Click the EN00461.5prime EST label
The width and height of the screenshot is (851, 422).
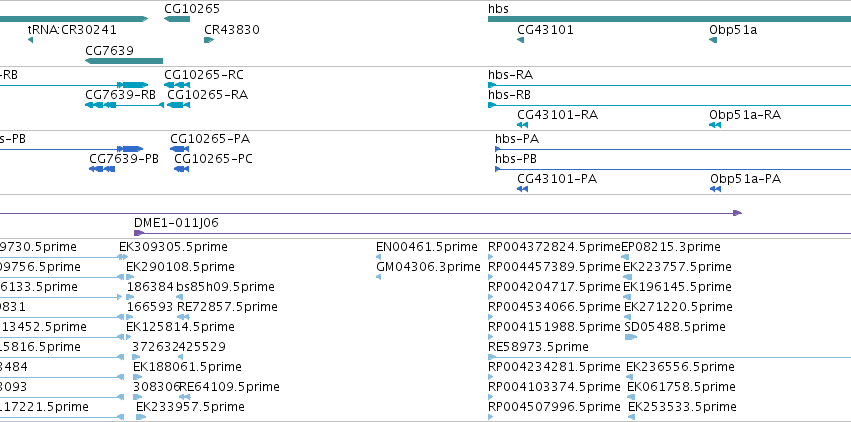[x=427, y=247]
